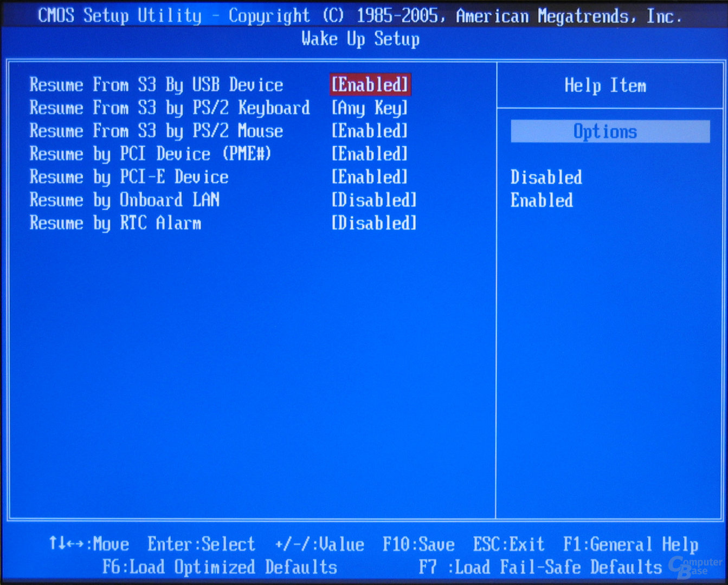Click the Help Item heading

(605, 86)
